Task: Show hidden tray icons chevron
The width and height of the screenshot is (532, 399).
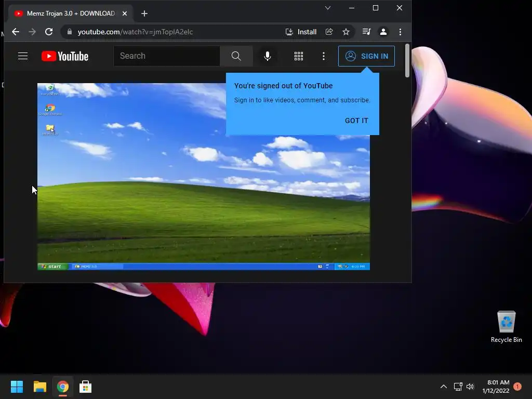Action: [444, 387]
